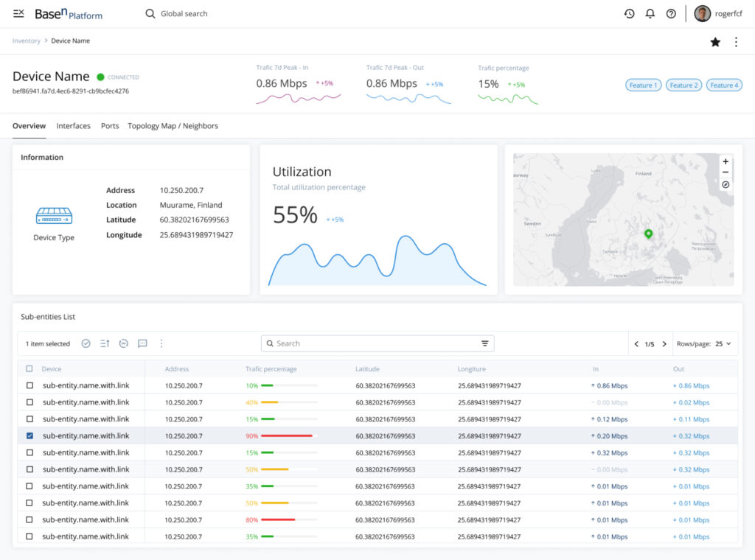Toggle the favorite star icon

(x=715, y=42)
